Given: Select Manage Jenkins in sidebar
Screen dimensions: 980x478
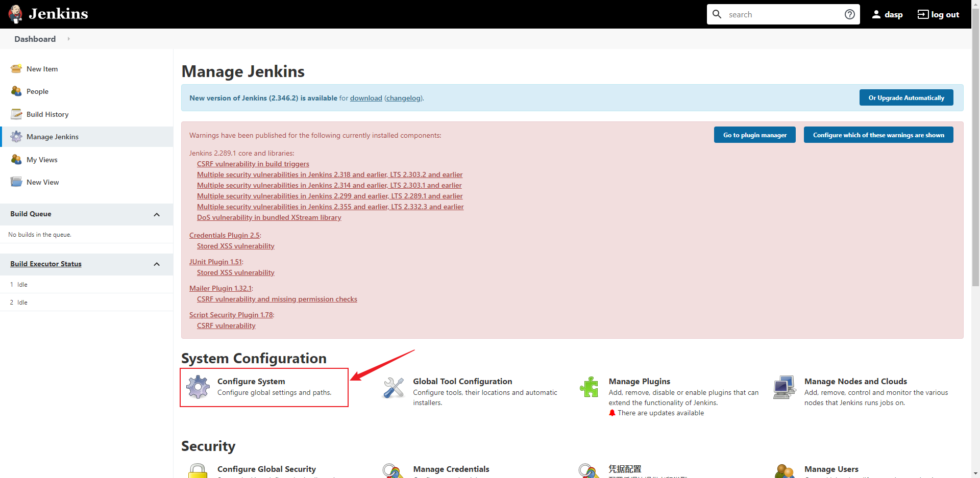Looking at the screenshot, I should click(x=87, y=137).
